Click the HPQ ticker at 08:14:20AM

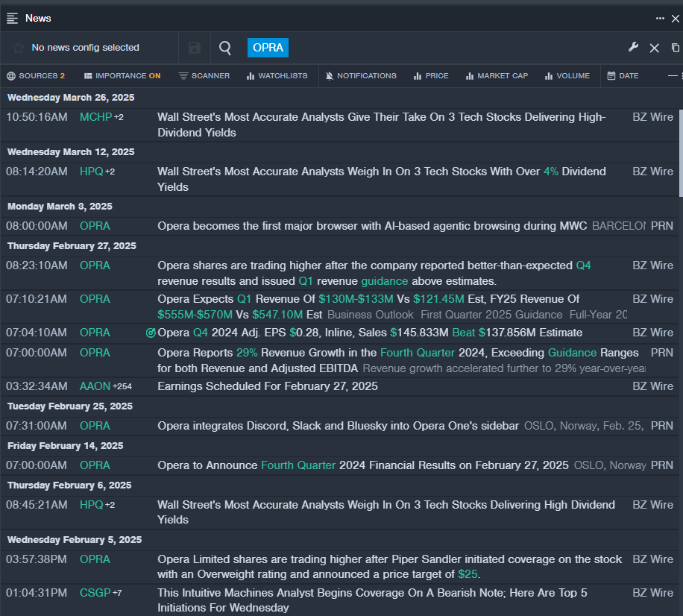pyautogui.click(x=92, y=172)
